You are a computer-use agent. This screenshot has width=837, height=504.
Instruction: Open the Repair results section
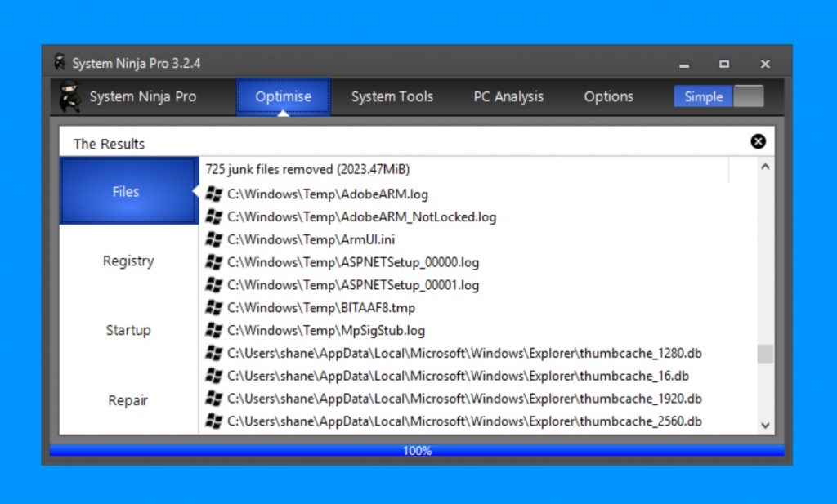[x=128, y=400]
